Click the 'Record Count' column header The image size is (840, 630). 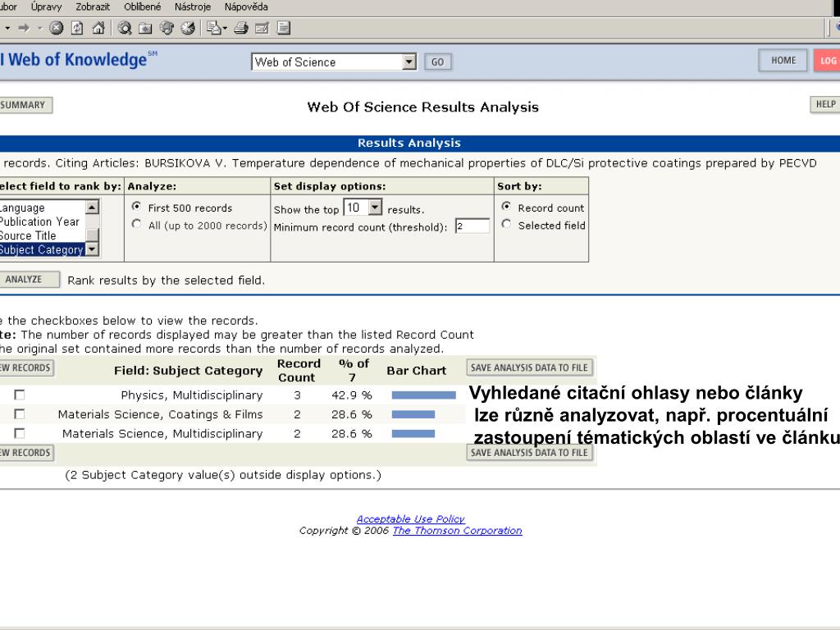pyautogui.click(x=299, y=370)
